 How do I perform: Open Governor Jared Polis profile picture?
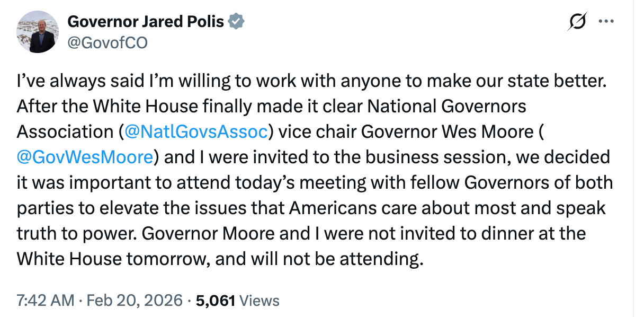tap(38, 32)
